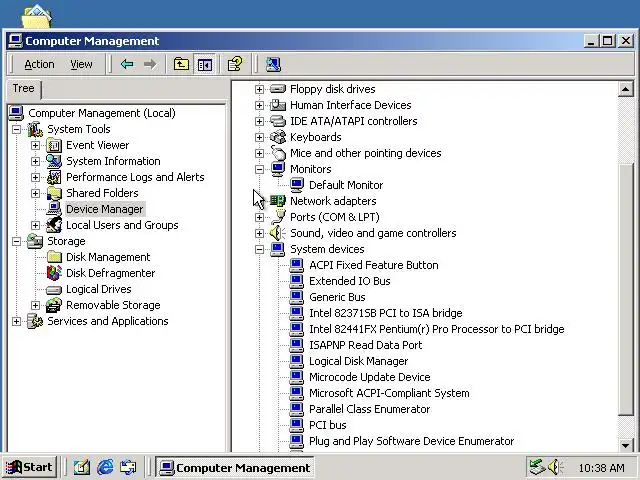Select Computer Management (Local) root node
The height and width of the screenshot is (480, 640).
point(102,113)
